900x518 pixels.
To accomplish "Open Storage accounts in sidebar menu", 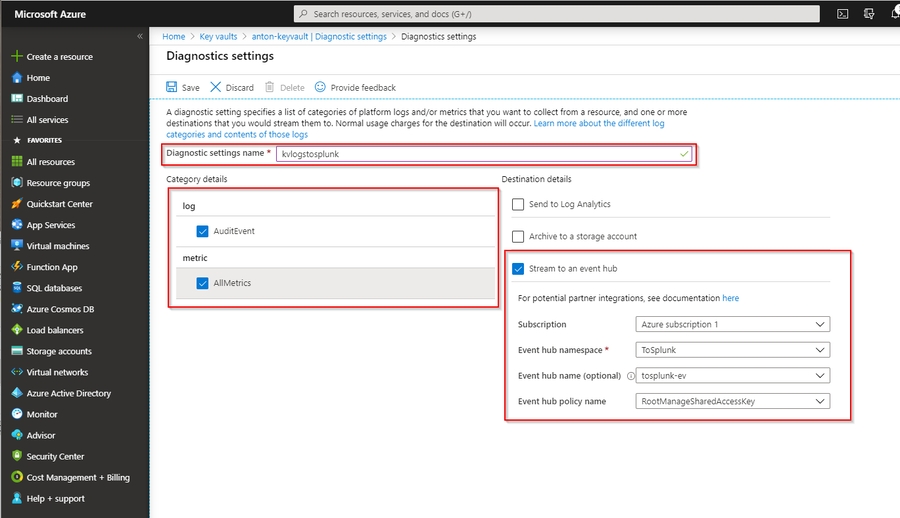I will point(59,351).
